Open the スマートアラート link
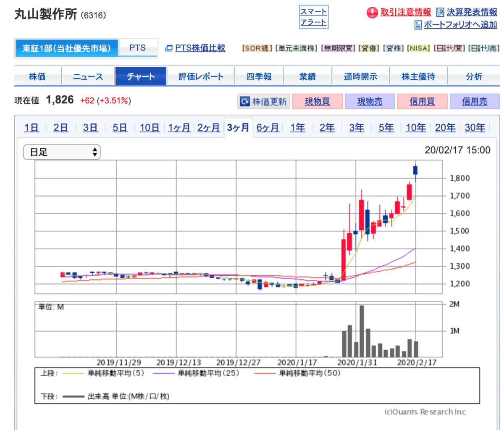Image resolution: width=504 pixels, height=430 pixels. [x=313, y=17]
